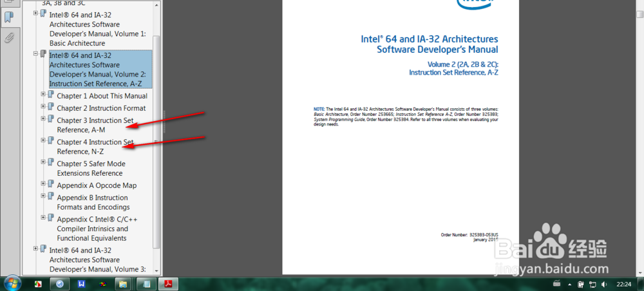Select Developer's Manual, Volume 3 bookmark
Viewport: 644px width, 291px height.
(98, 260)
